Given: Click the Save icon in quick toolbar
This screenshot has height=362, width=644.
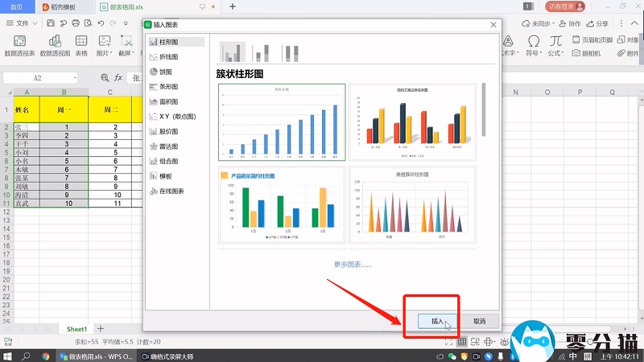Looking at the screenshot, I should coord(51,23).
